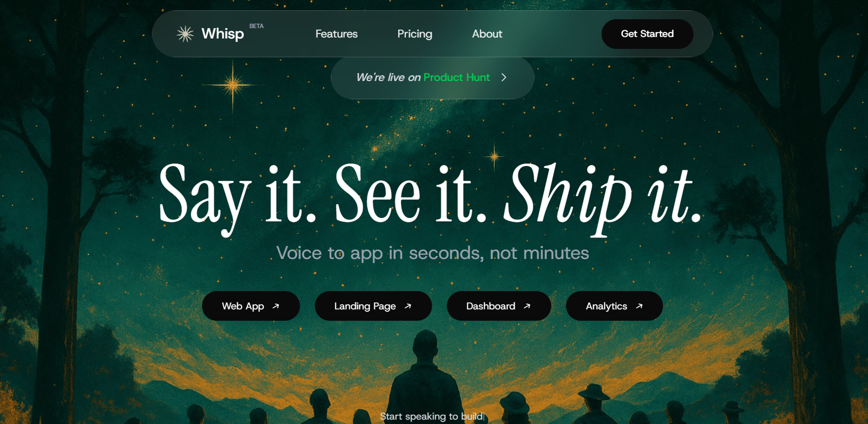
Task: Click the arrow icon on Web App
Action: [276, 306]
